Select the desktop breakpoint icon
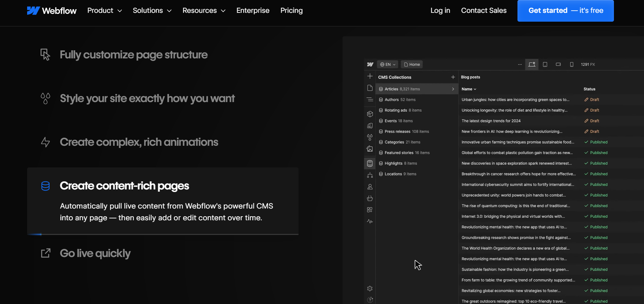Screen dimensions: 644x304 532,64
